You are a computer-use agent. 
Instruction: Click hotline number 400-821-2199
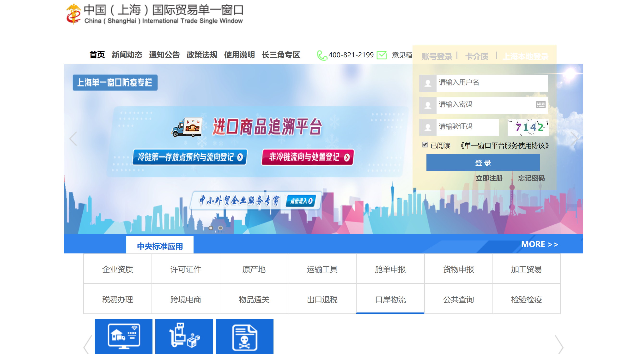point(351,55)
